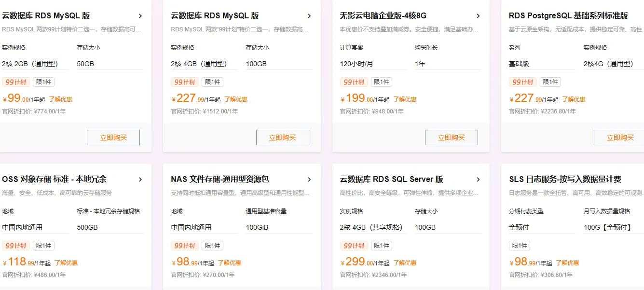Expand the SLS 日志服务 card details
Screen dimensions: 644x290
(x=642, y=179)
